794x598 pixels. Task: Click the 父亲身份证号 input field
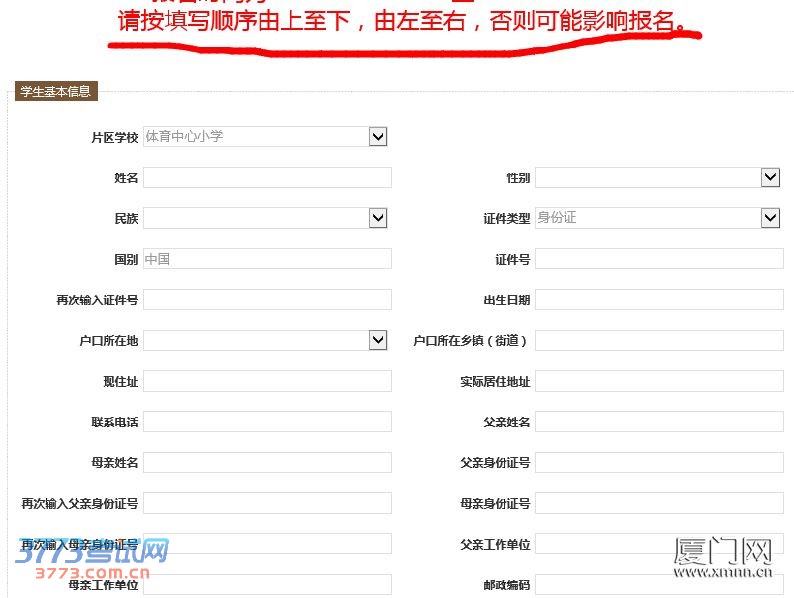(x=659, y=463)
